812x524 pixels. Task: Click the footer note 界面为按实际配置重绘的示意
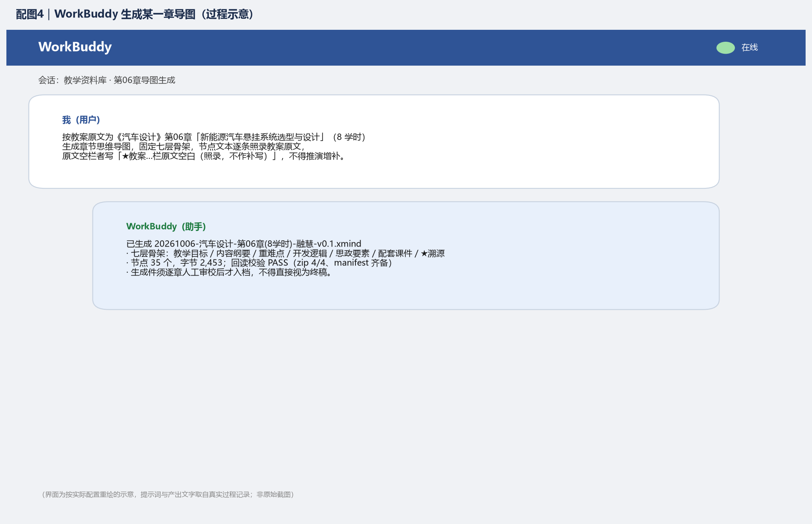click(168, 494)
